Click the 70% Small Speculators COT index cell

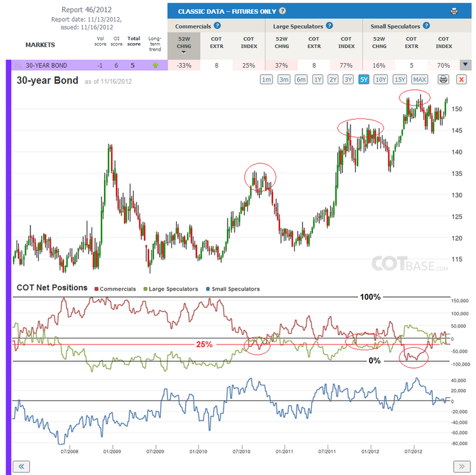click(x=444, y=65)
